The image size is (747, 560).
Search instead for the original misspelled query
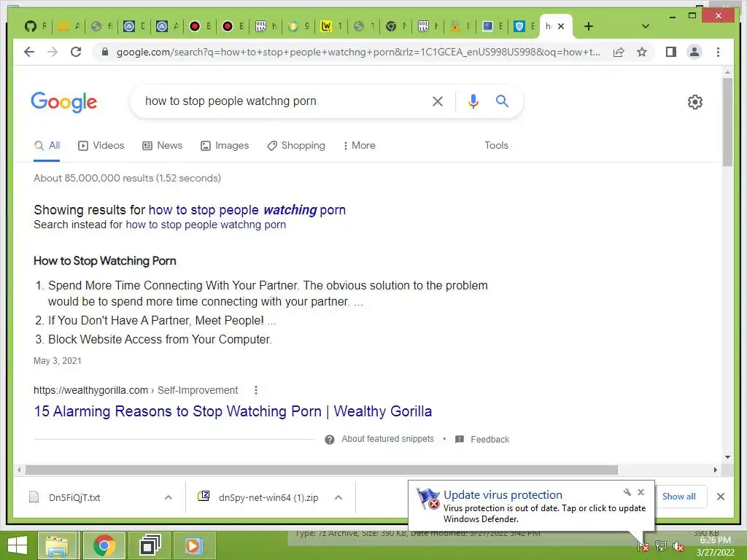[205, 225]
